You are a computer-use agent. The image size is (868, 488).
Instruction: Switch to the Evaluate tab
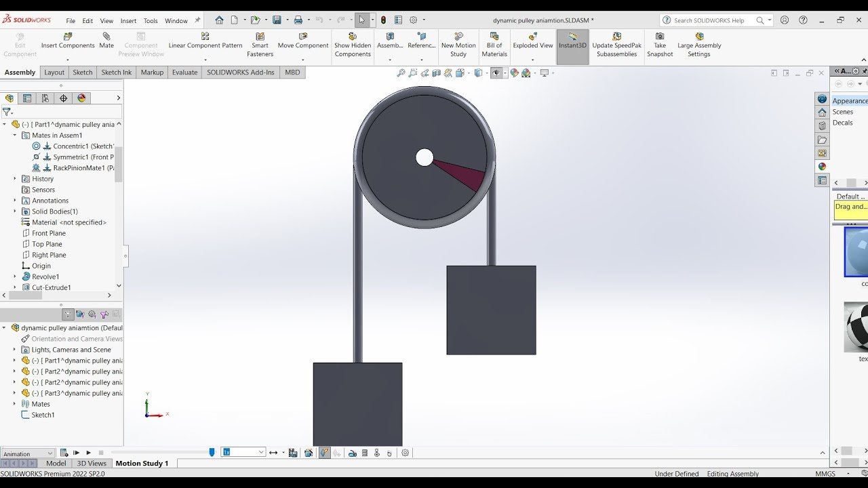tap(184, 73)
